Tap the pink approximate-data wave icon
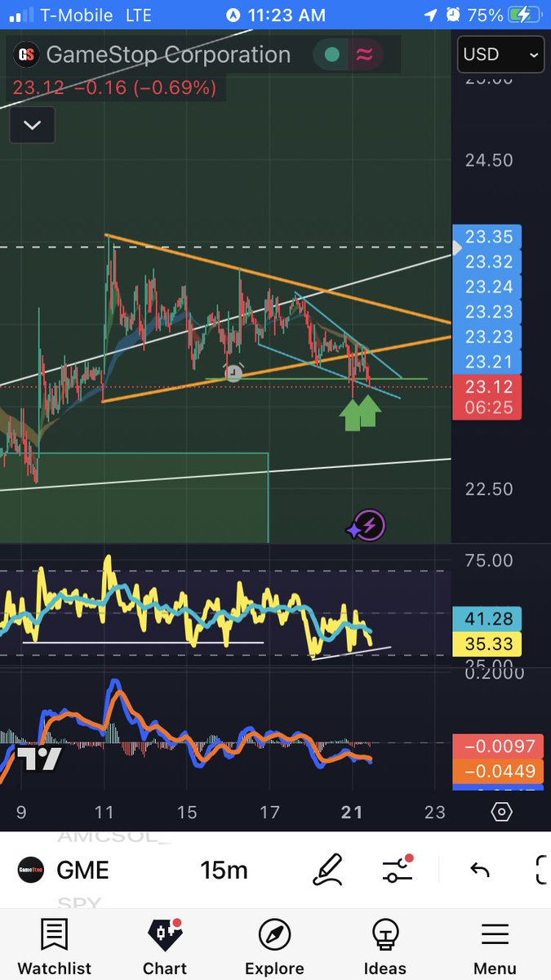551x980 pixels. [x=363, y=56]
